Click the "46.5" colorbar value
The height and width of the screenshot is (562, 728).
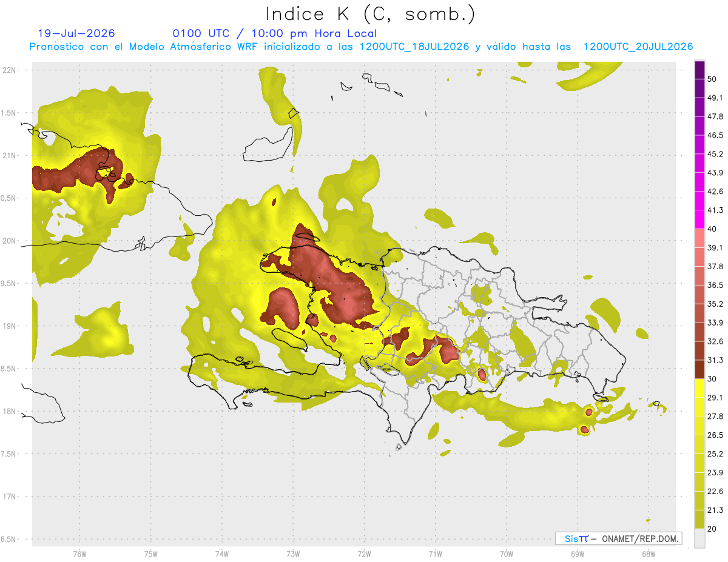pos(715,135)
